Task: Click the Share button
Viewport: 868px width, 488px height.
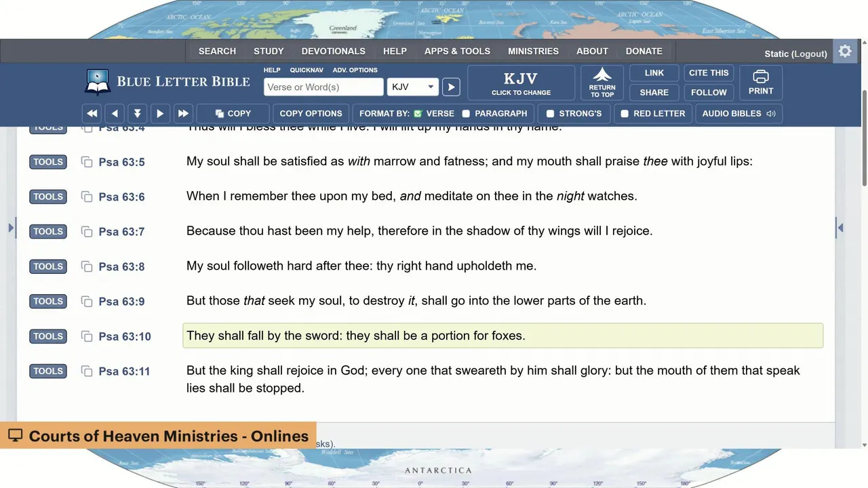Action: tap(654, 92)
